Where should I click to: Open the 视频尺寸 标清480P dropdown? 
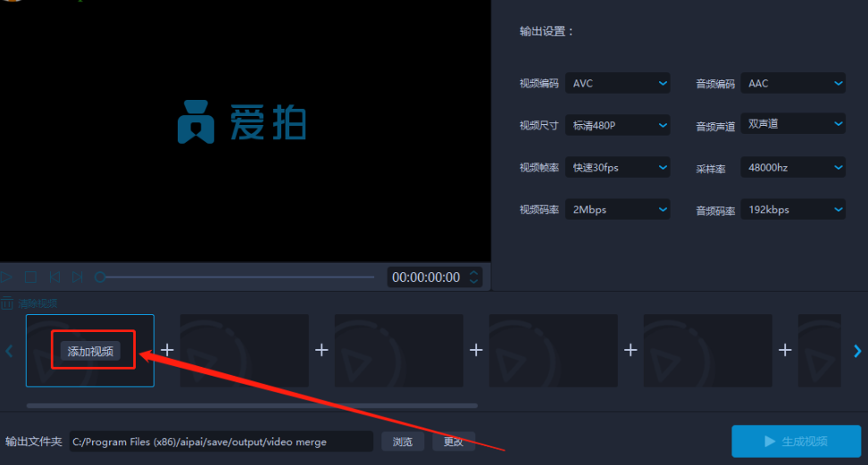click(x=617, y=125)
